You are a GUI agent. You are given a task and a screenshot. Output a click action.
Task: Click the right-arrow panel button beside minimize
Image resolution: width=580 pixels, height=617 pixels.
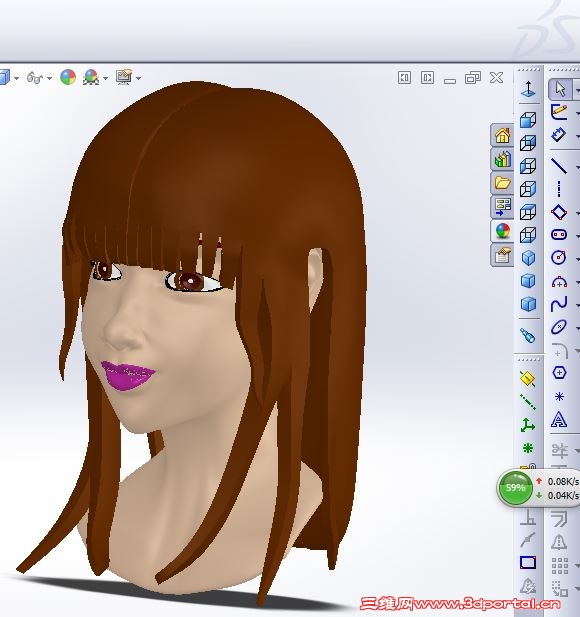tap(427, 78)
